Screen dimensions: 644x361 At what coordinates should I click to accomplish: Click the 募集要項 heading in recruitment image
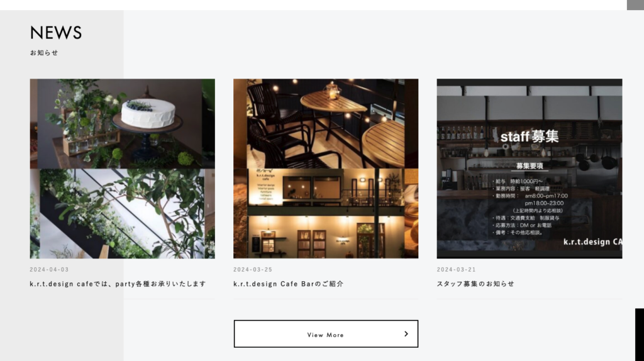[530, 166]
